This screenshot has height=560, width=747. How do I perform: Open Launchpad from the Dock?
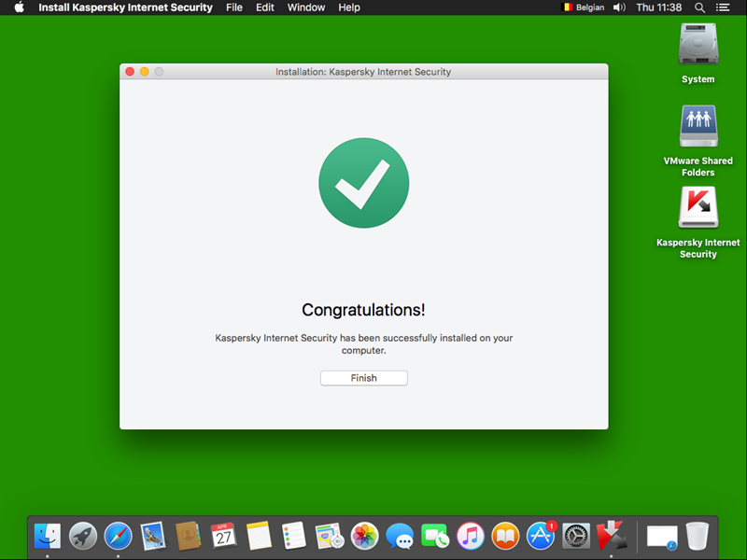tap(83, 536)
